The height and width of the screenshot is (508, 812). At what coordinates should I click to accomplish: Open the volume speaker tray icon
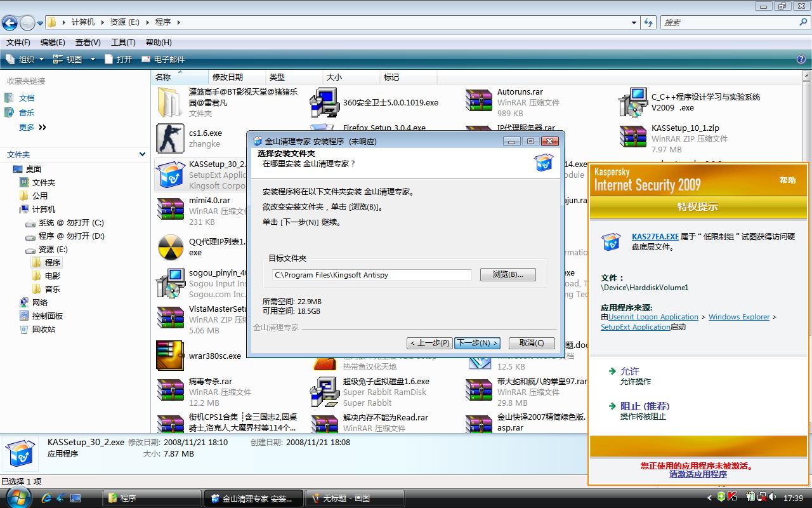771,497
